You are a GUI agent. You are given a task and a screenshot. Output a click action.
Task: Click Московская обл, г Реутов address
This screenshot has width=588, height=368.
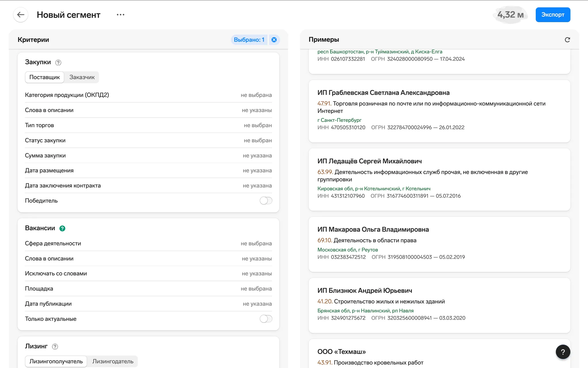(x=347, y=250)
